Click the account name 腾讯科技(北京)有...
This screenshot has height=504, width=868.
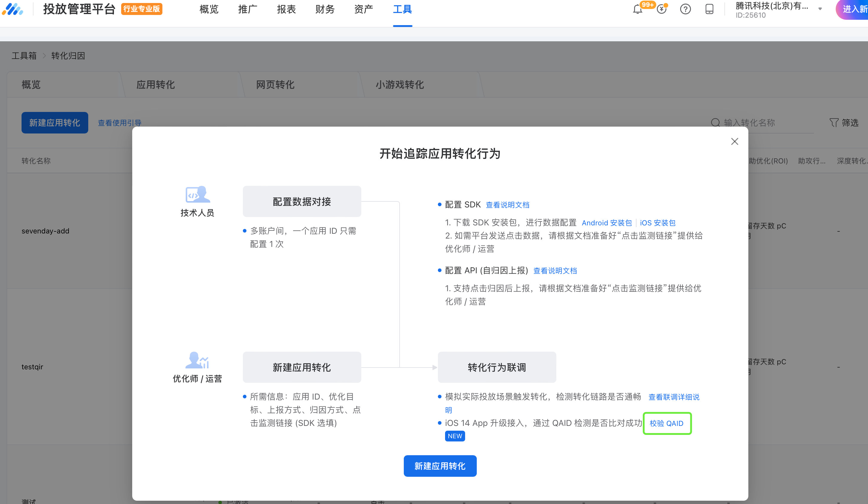tap(772, 6)
